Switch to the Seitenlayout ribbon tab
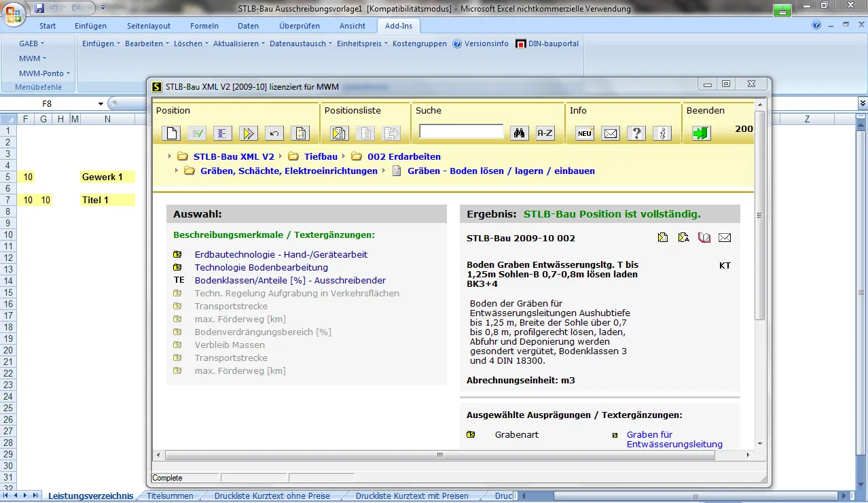868x503 pixels. (x=149, y=26)
